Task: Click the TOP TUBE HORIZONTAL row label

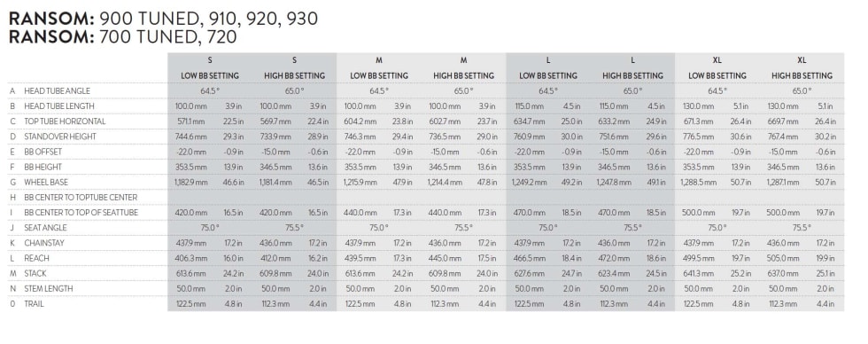Action: (65, 121)
